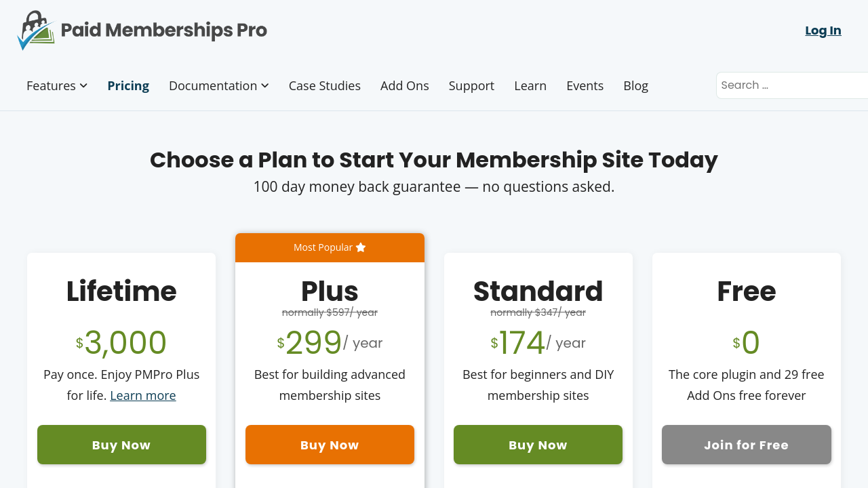Navigate to Support
The height and width of the screenshot is (488, 868).
point(471,85)
